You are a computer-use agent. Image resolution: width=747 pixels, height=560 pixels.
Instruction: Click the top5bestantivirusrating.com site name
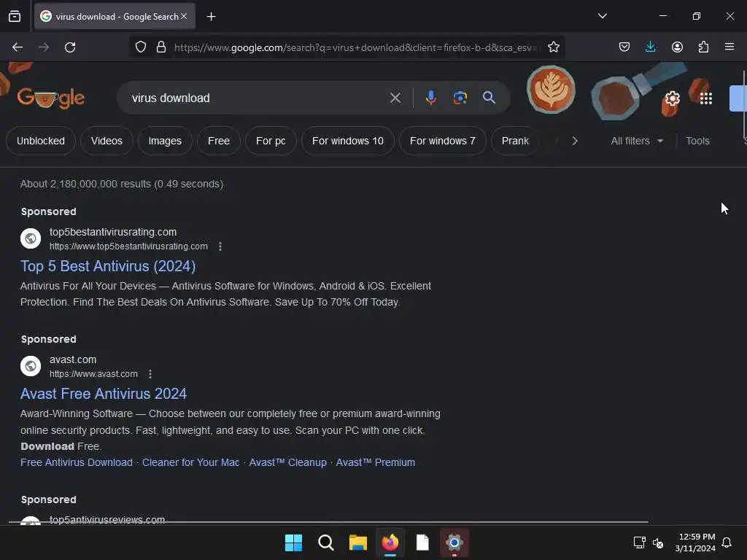pos(113,232)
